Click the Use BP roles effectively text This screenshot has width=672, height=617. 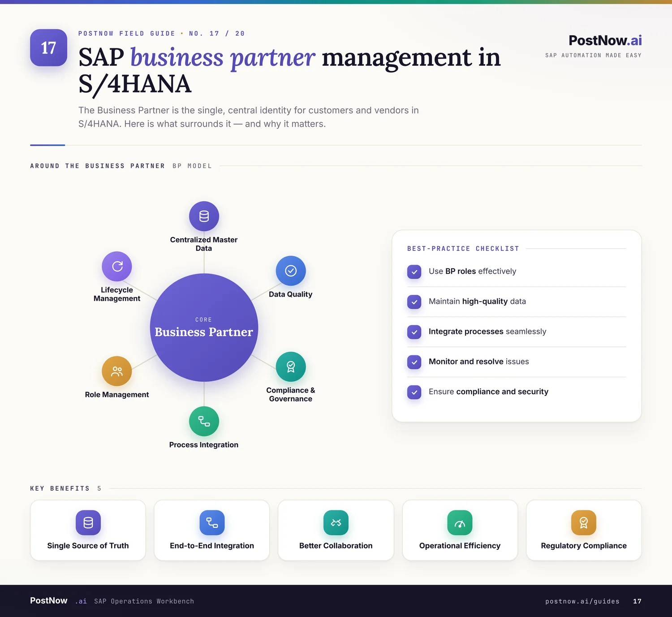472,271
